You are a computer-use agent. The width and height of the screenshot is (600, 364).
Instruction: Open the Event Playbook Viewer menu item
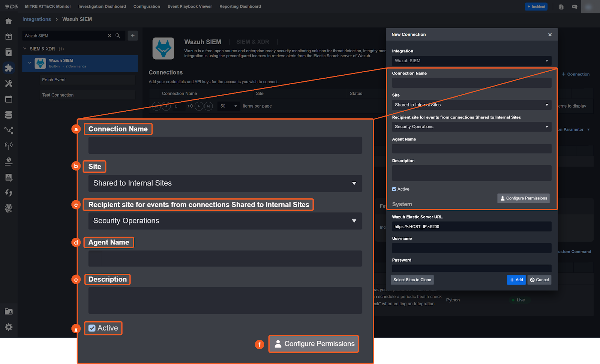(189, 6)
